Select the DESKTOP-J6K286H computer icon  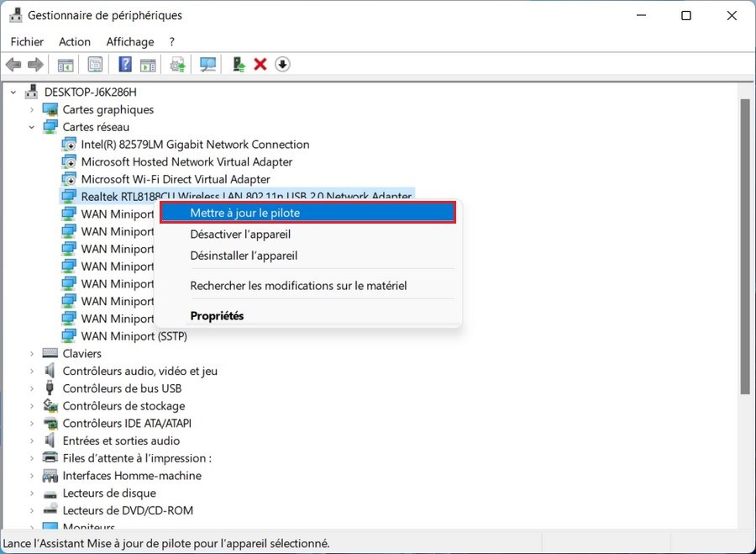coord(32,92)
